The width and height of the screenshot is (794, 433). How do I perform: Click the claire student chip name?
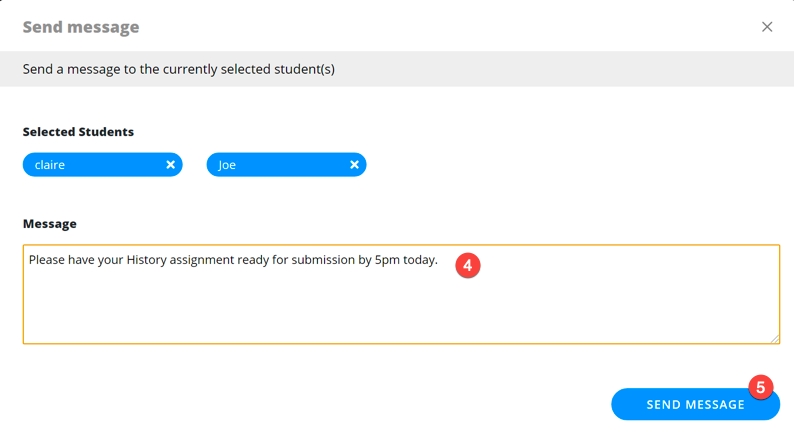pyautogui.click(x=50, y=165)
